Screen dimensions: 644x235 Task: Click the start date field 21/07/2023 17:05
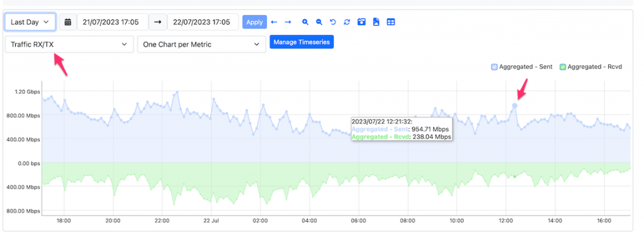tap(113, 22)
